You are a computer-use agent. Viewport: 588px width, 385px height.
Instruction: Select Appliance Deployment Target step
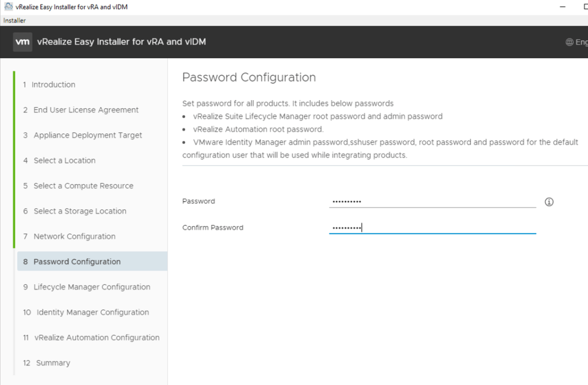(x=87, y=135)
